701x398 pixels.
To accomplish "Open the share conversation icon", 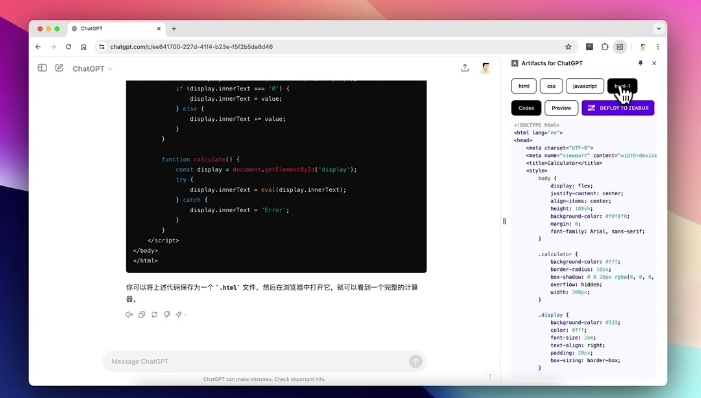I will coord(465,68).
